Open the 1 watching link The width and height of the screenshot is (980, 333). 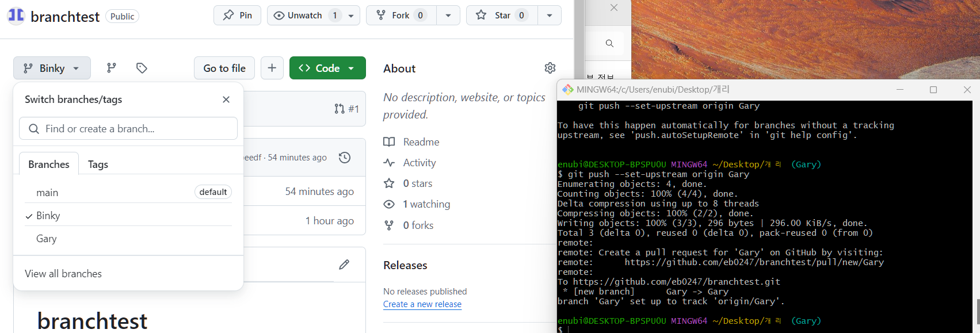tap(417, 204)
